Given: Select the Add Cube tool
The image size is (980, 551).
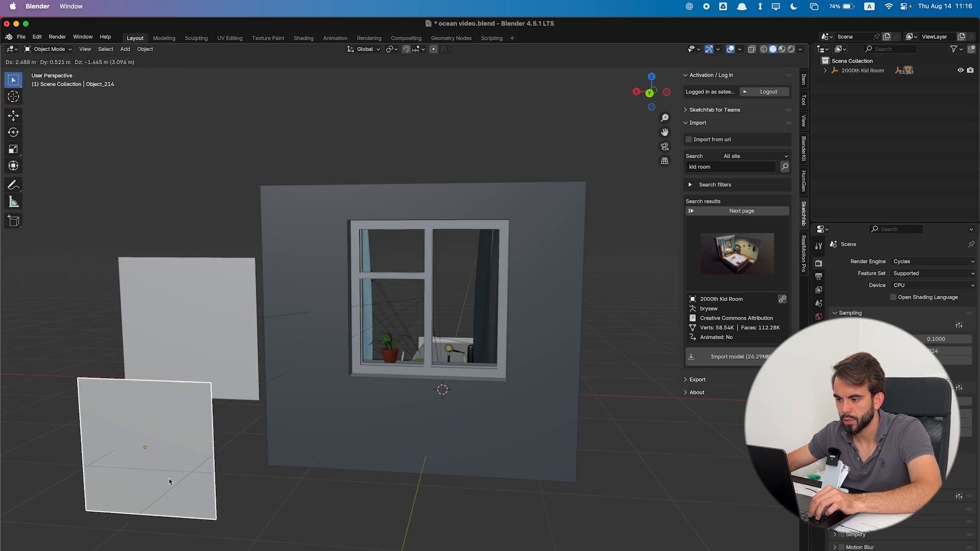Looking at the screenshot, I should click(x=13, y=221).
